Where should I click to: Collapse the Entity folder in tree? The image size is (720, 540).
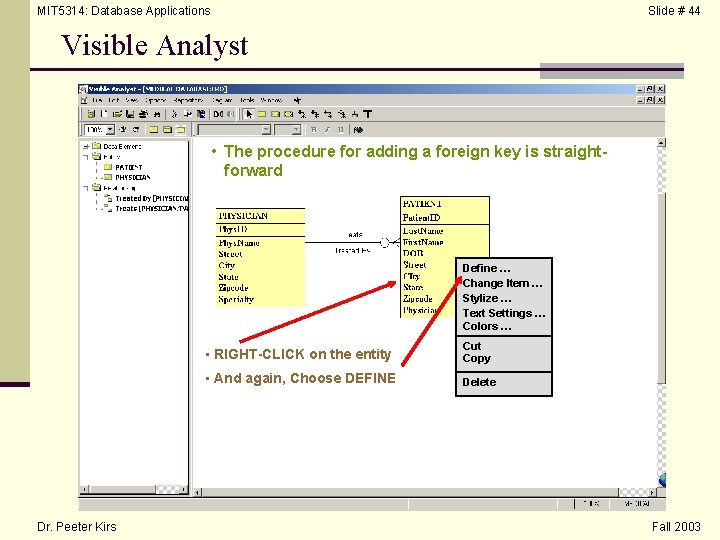point(86,157)
